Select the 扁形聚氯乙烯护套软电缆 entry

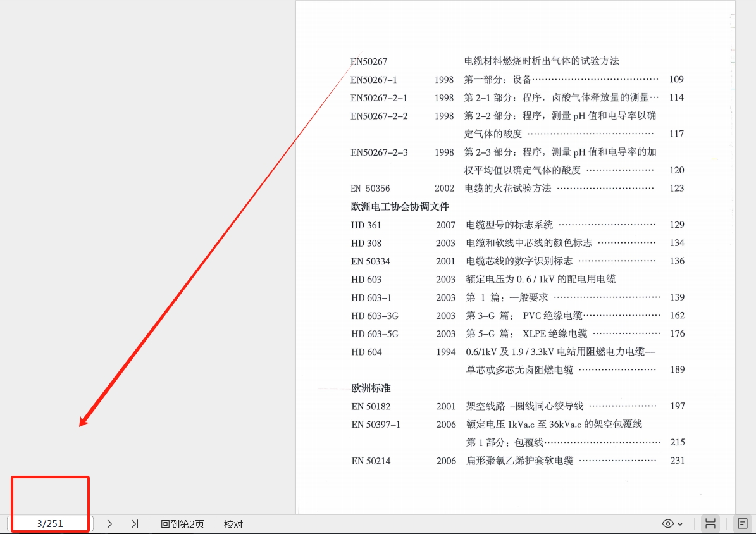(519, 461)
